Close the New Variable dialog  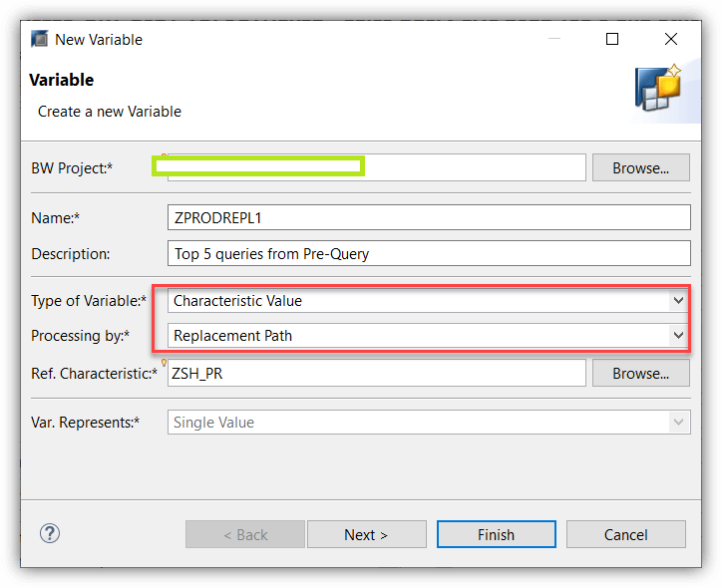coord(671,39)
